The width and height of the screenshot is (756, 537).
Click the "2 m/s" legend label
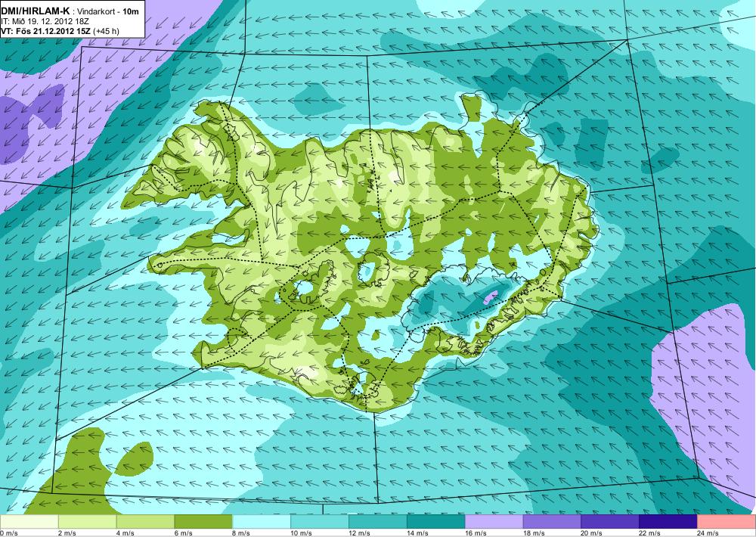(x=67, y=533)
